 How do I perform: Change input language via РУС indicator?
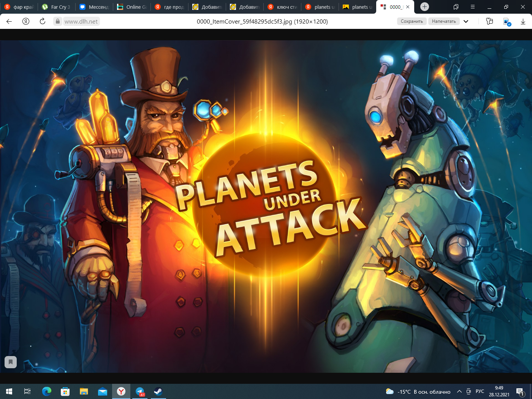[480, 391]
